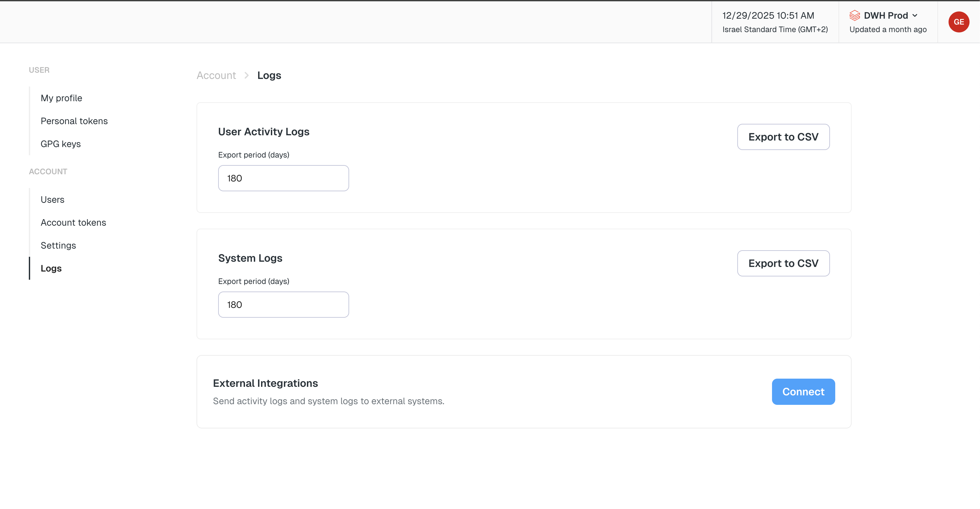The width and height of the screenshot is (980, 509).
Task: Go to Personal tokens section
Action: 74,121
